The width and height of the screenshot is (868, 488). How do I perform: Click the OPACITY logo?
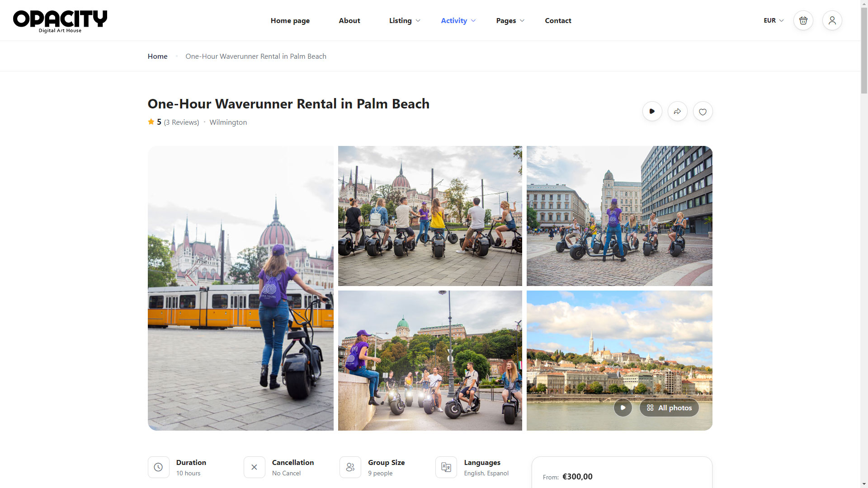[x=60, y=21]
